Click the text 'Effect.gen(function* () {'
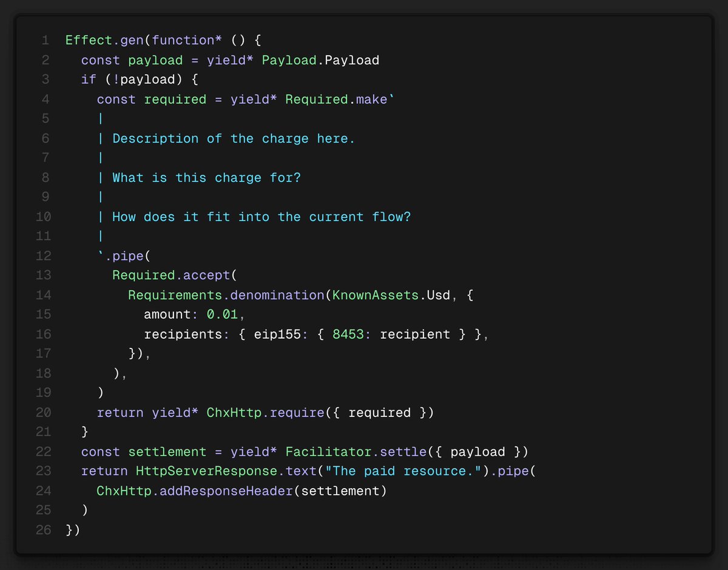This screenshot has height=570, width=728. click(x=163, y=41)
